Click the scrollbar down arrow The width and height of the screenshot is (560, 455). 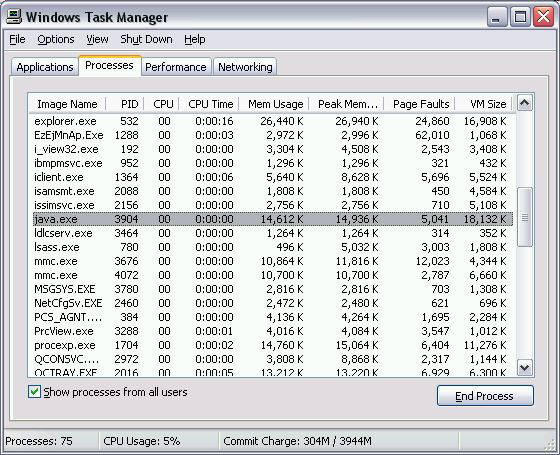pyautogui.click(x=525, y=367)
